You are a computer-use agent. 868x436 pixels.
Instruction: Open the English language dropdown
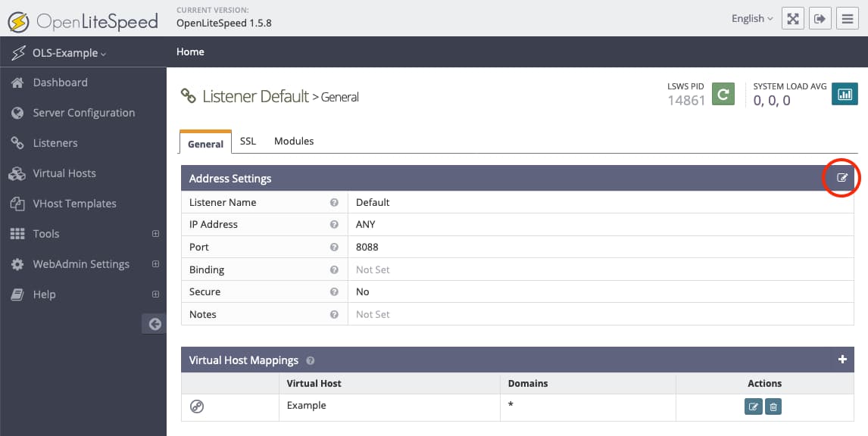pos(752,18)
